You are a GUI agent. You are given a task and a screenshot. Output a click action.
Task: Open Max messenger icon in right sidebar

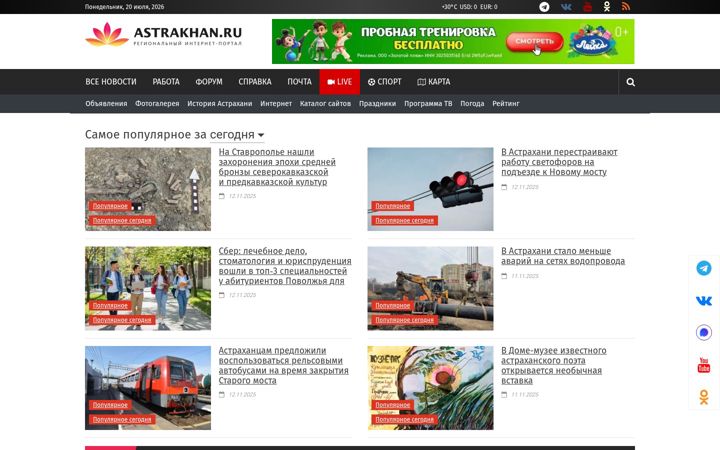(703, 332)
